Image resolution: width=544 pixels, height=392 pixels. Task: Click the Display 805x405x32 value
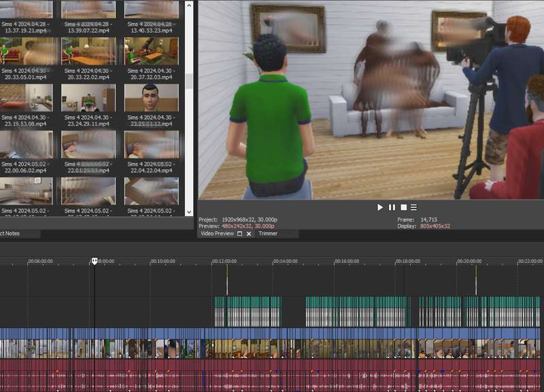click(x=435, y=226)
